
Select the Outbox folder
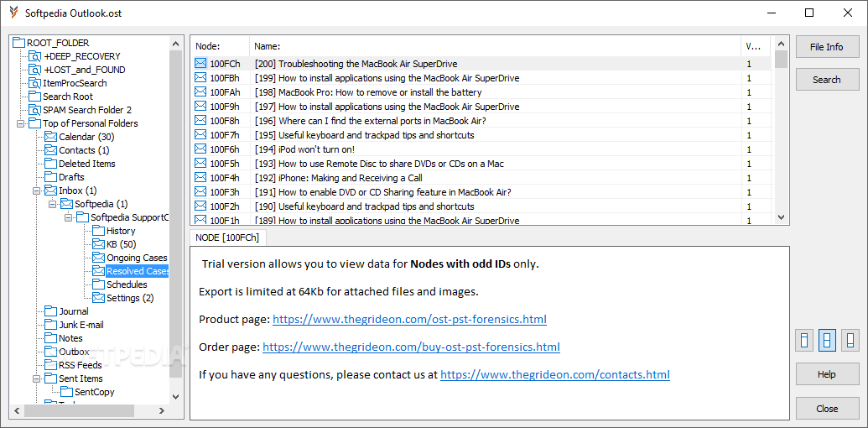point(74,352)
